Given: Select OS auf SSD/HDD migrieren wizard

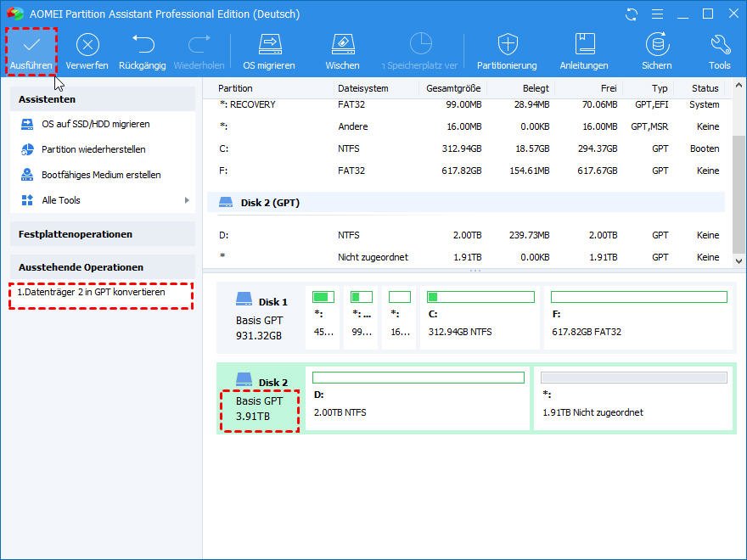Looking at the screenshot, I should click(x=95, y=124).
